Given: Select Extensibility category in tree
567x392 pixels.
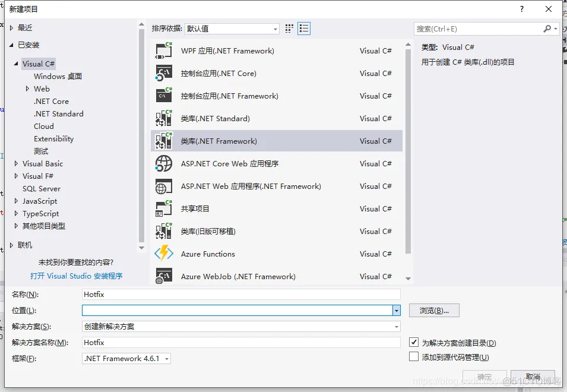Looking at the screenshot, I should (53, 139).
